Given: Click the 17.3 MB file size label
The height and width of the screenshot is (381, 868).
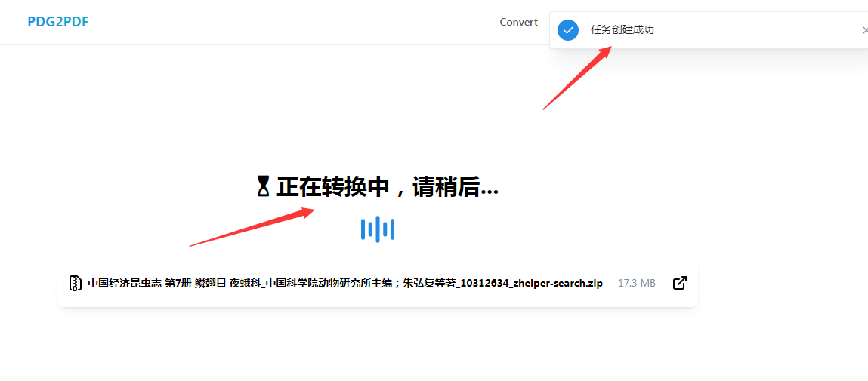Looking at the screenshot, I should tap(636, 284).
